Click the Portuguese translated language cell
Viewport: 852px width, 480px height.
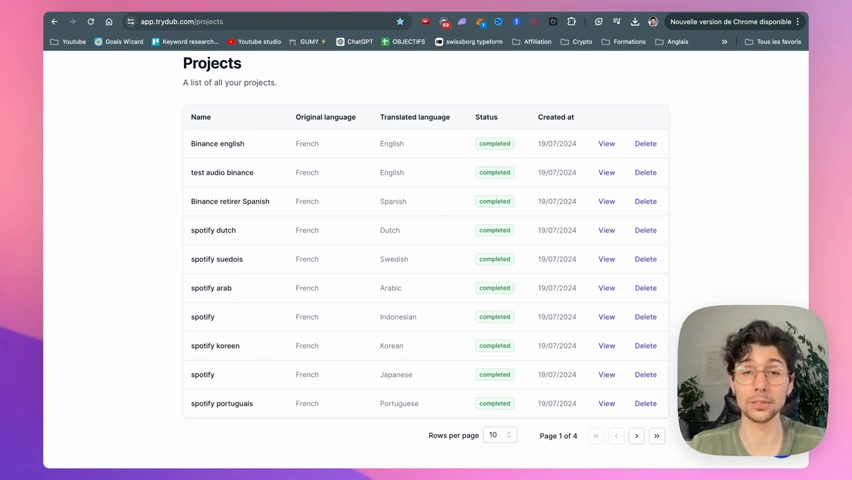(399, 403)
